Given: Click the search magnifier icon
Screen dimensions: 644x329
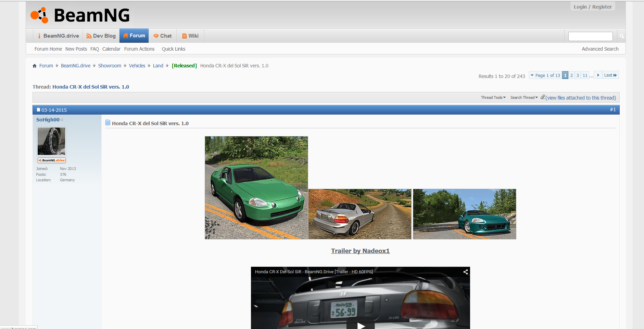Looking at the screenshot, I should (622, 36).
